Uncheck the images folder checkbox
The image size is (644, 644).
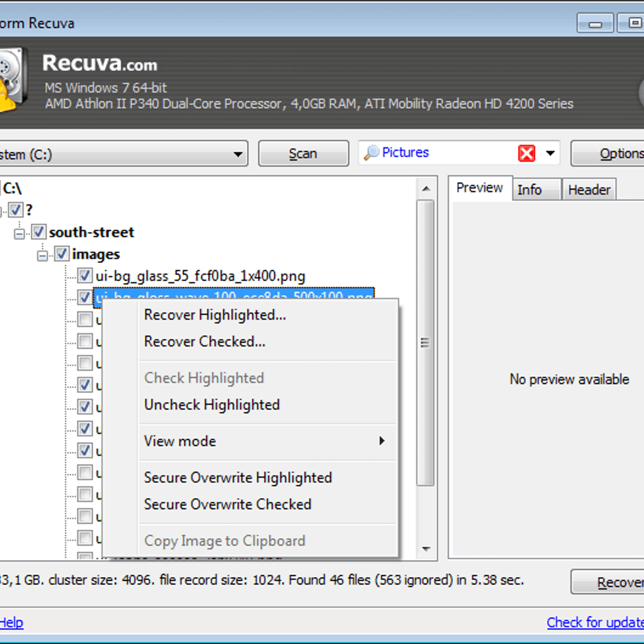pos(62,254)
